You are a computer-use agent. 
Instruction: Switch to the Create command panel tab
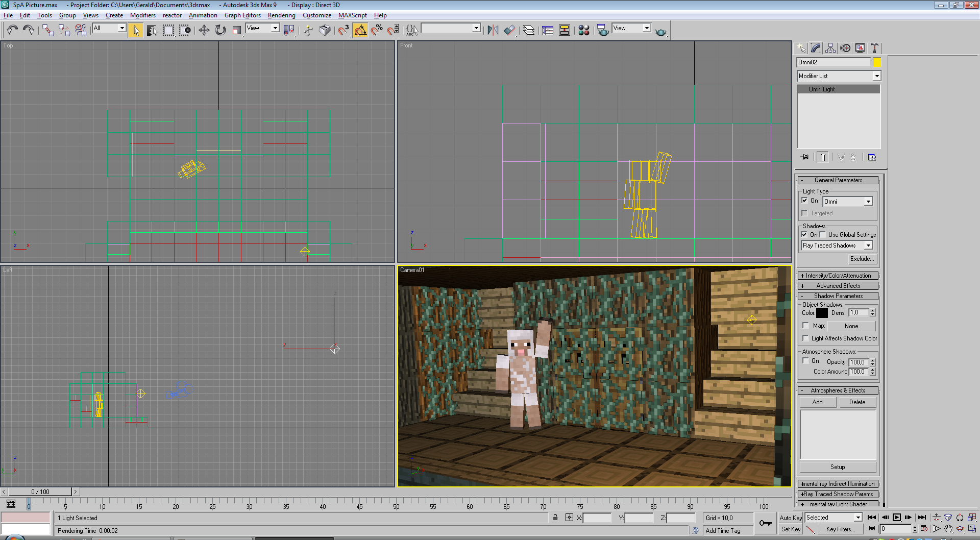click(801, 48)
